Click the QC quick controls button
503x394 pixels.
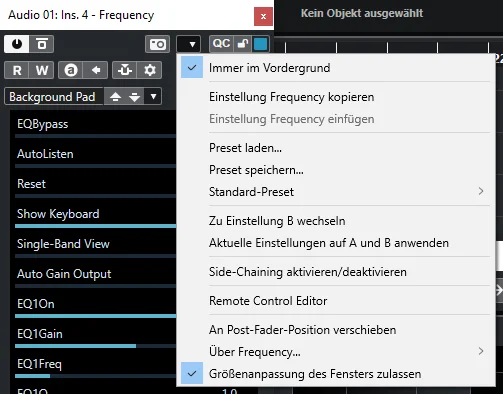pos(222,44)
